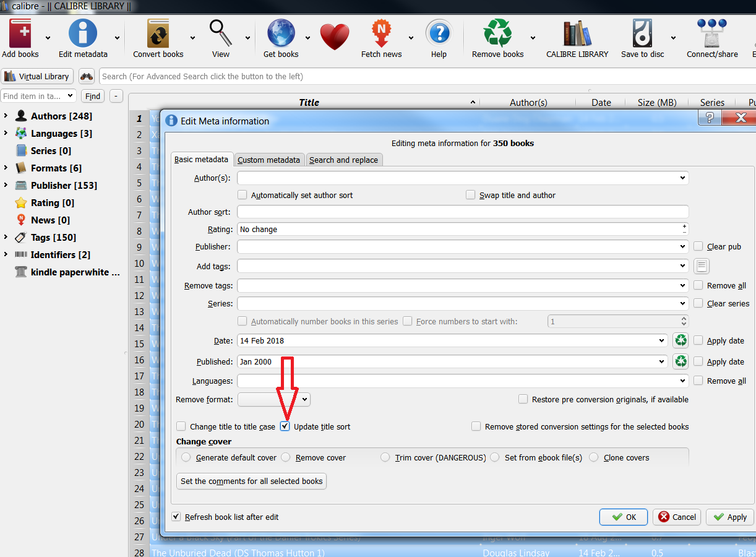Click the green clear icon beside the Date field
756x557 pixels.
(681, 340)
